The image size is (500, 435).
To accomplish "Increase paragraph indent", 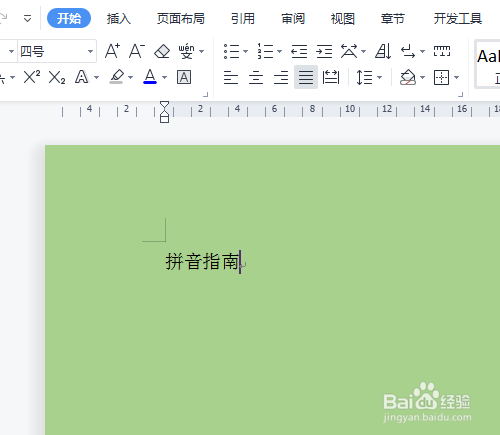I will pyautogui.click(x=324, y=51).
